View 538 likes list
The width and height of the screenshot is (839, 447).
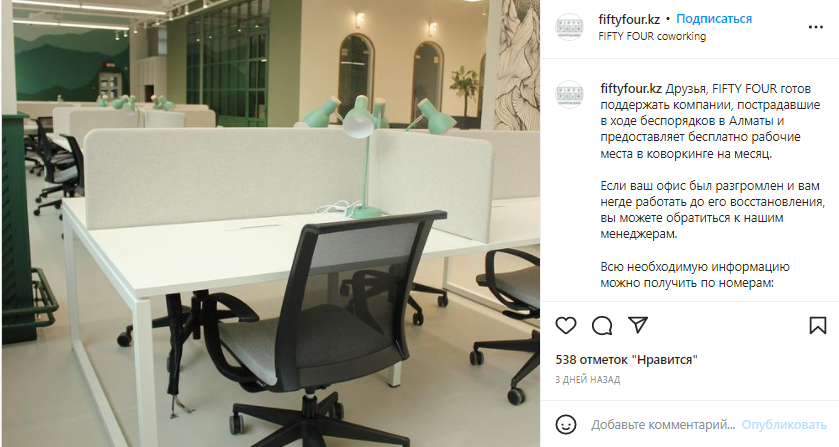click(627, 360)
